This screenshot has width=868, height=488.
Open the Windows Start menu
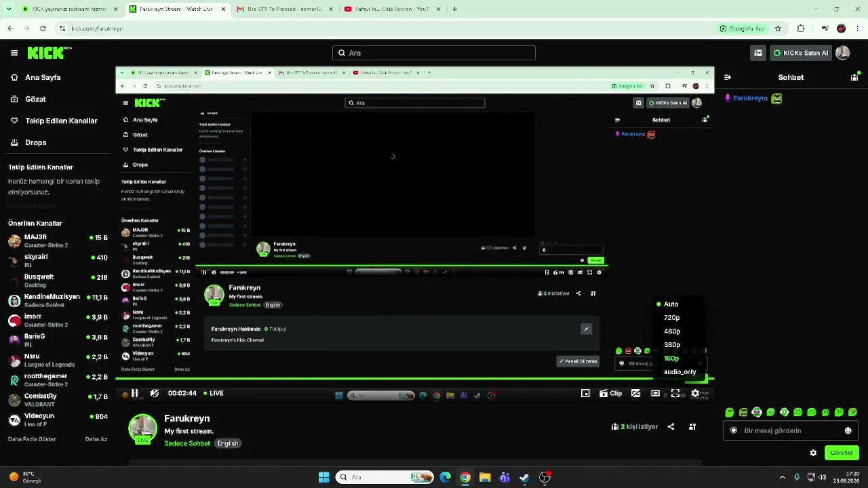(x=324, y=477)
